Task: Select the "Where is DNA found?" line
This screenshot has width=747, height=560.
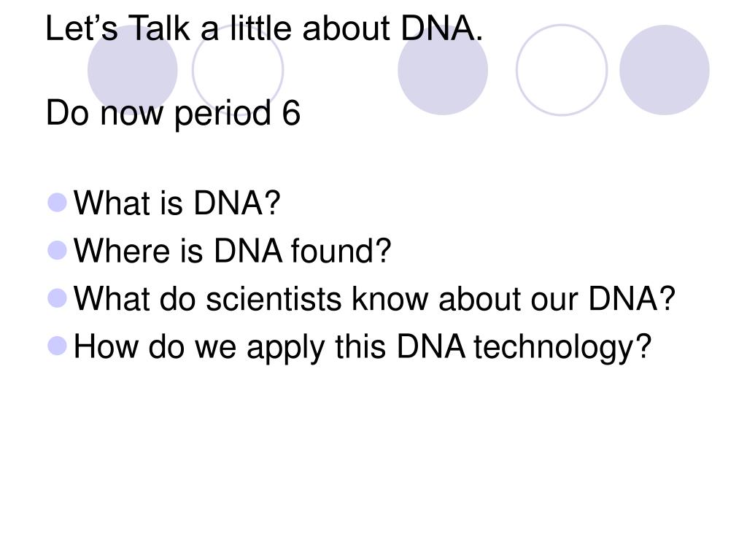Action: point(232,251)
